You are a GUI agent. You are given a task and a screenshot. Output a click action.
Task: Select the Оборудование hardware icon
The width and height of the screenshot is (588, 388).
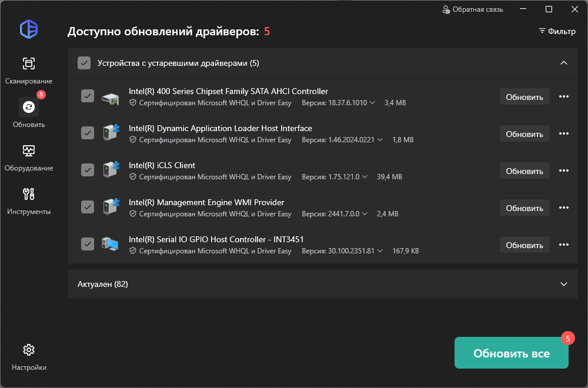point(28,150)
